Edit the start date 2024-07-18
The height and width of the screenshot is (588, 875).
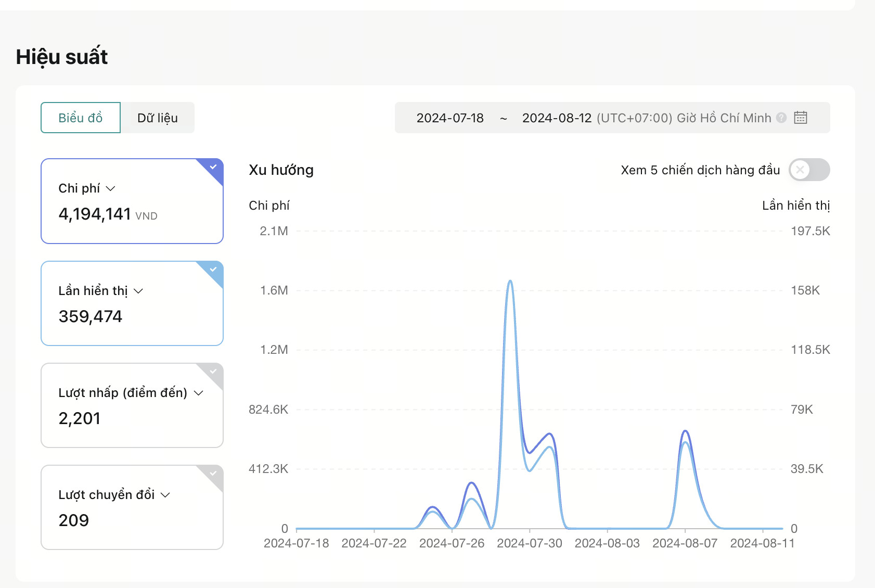pos(450,118)
